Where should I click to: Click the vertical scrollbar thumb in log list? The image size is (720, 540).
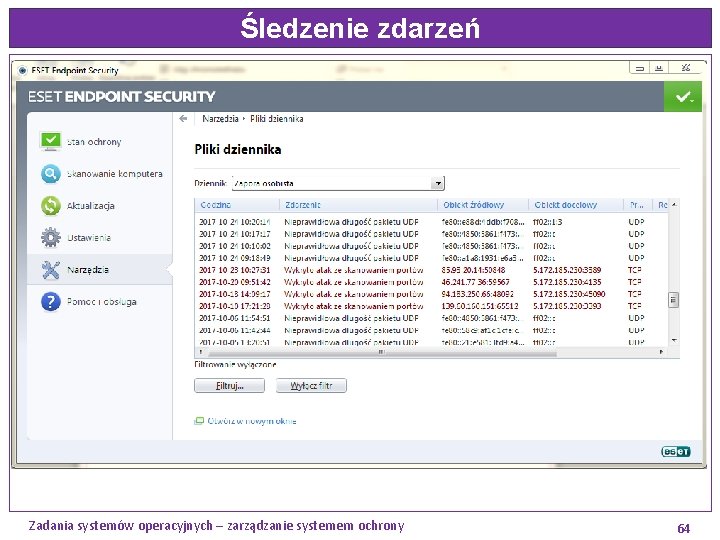pos(674,300)
